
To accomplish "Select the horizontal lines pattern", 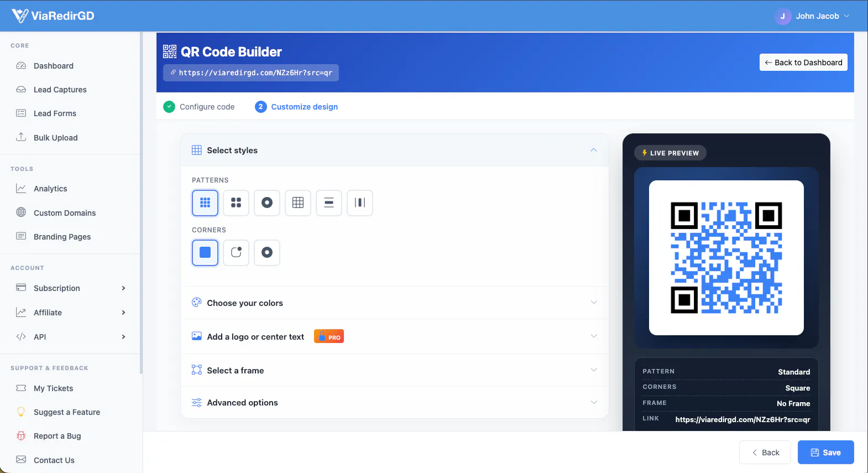I will click(329, 202).
